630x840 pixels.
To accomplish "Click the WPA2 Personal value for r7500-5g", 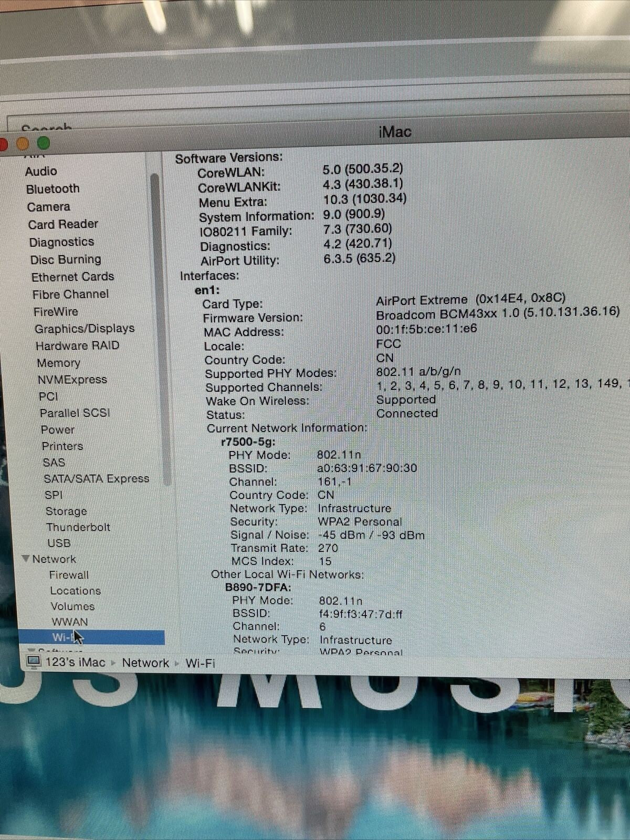I will pyautogui.click(x=360, y=522).
